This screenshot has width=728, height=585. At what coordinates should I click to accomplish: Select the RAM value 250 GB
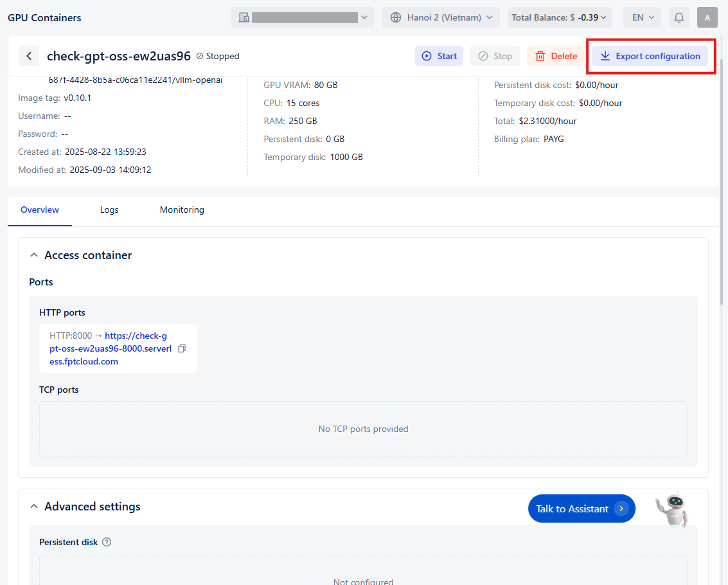(303, 122)
